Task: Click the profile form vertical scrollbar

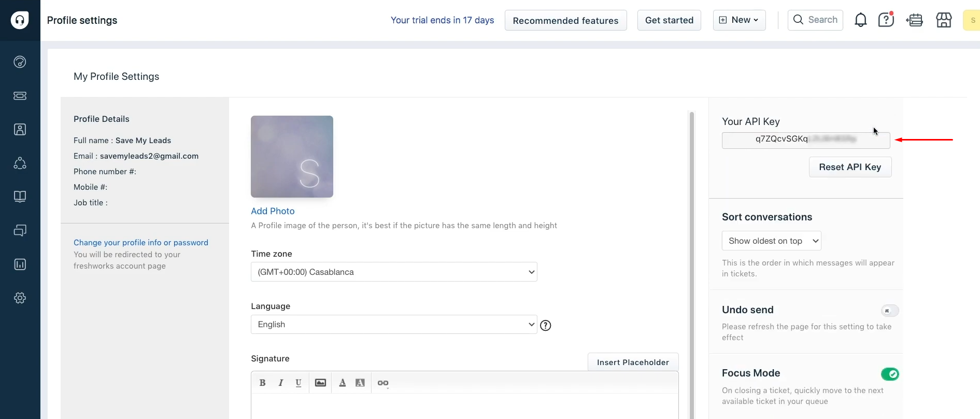Action: point(691,265)
